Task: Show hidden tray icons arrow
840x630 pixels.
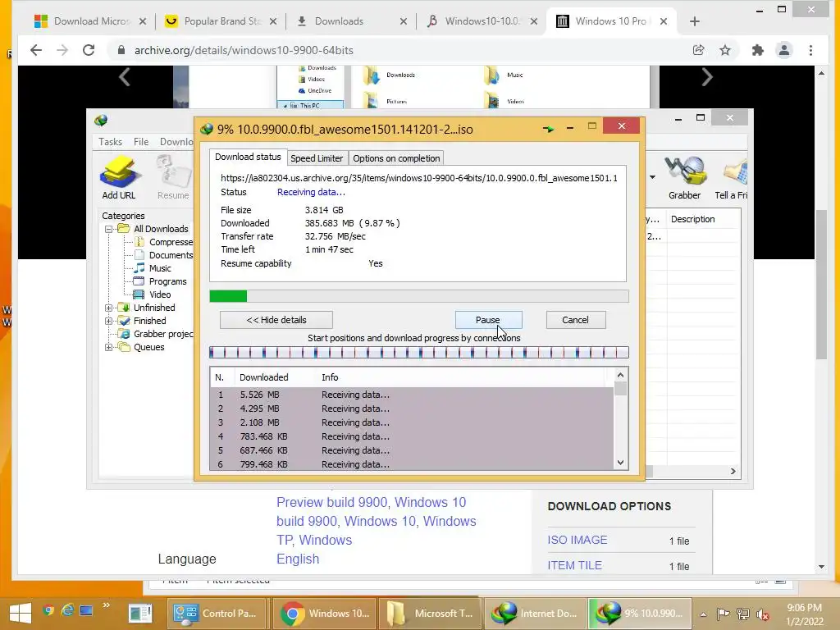Action: tap(703, 614)
